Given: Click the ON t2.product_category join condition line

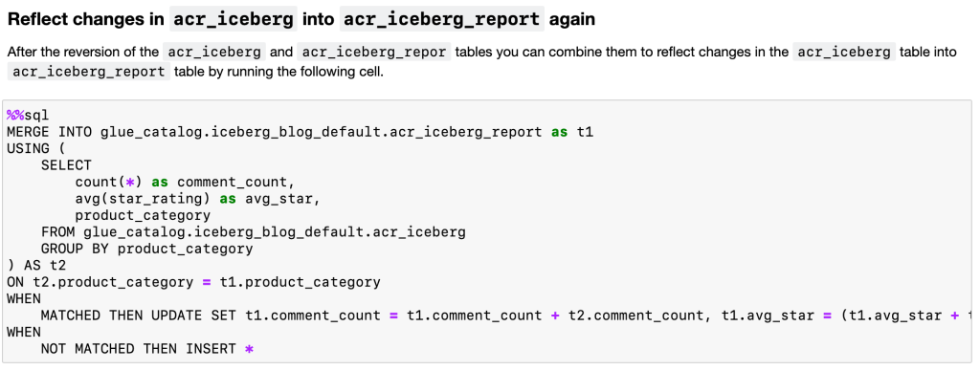Looking at the screenshot, I should point(193,282).
